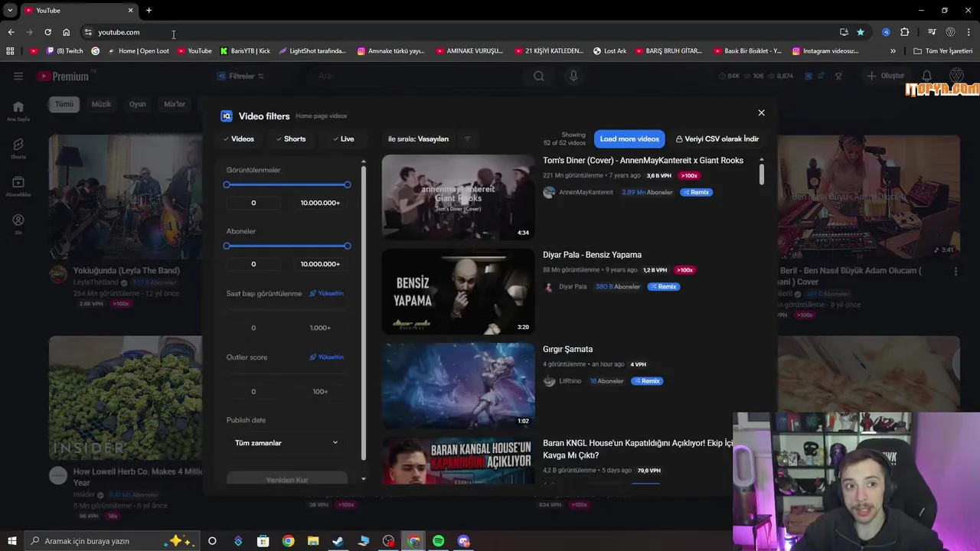Image resolution: width=980 pixels, height=551 pixels.
Task: Open the 'ile sırala: Varsayılan' sort dropdown
Action: pos(418,139)
